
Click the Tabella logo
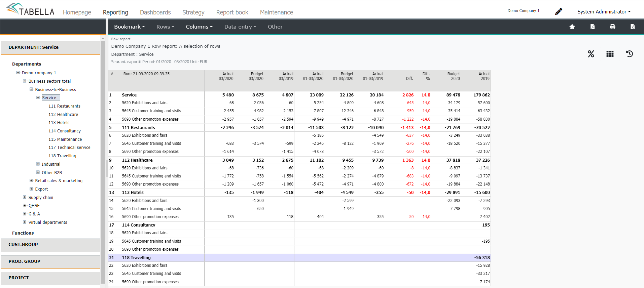coord(30,9)
